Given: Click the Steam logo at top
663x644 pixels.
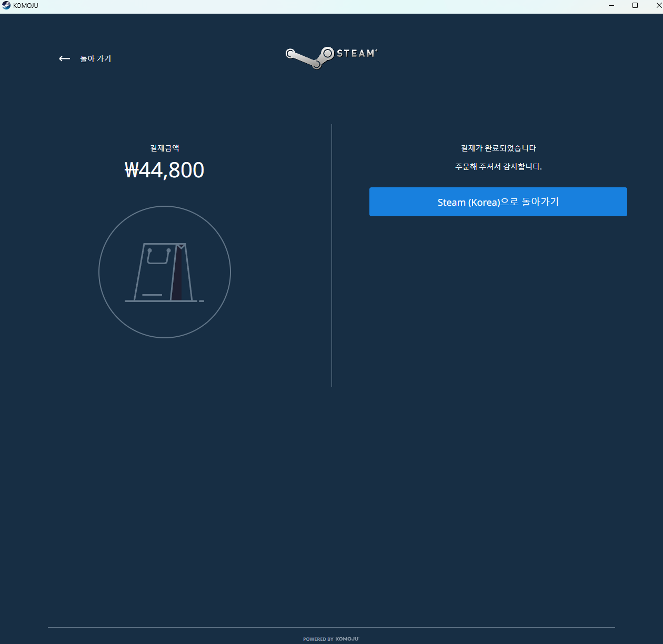Looking at the screenshot, I should [331, 57].
